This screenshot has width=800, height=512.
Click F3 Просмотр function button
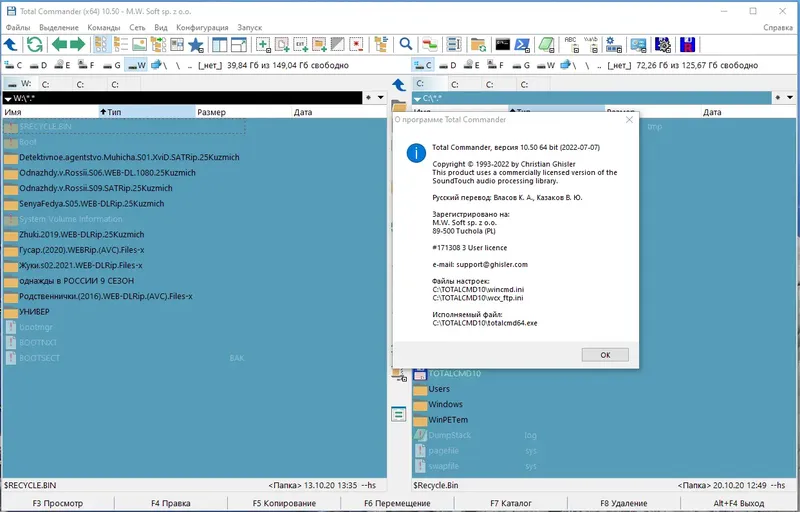click(57, 503)
